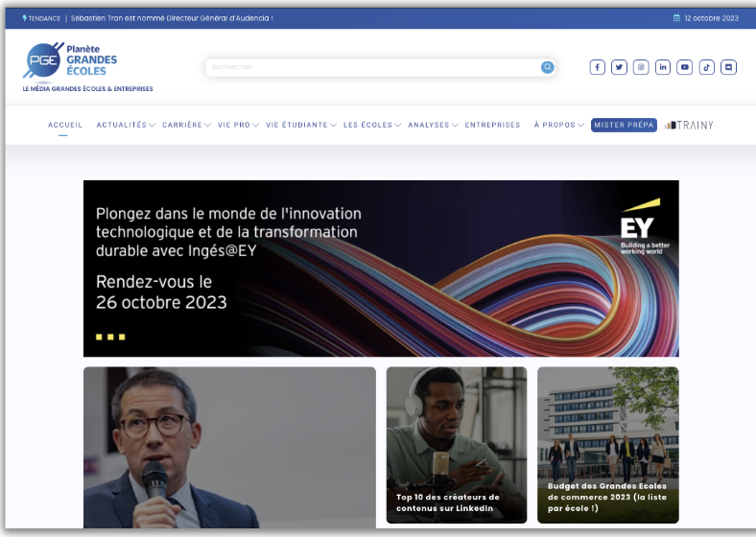
Task: Open the Twitter social icon
Action: [x=619, y=67]
